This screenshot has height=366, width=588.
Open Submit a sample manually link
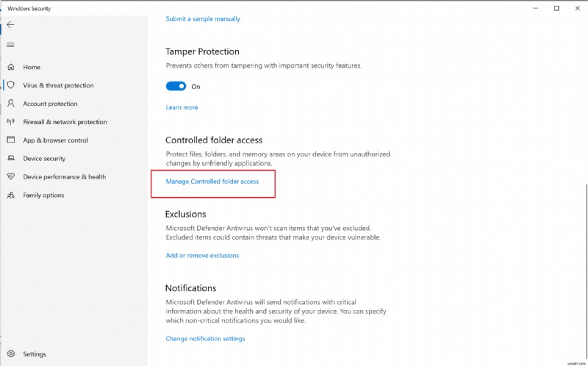click(x=203, y=18)
